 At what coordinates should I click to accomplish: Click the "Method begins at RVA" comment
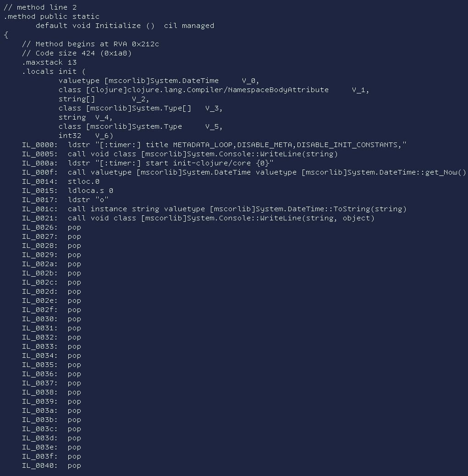tap(90, 44)
